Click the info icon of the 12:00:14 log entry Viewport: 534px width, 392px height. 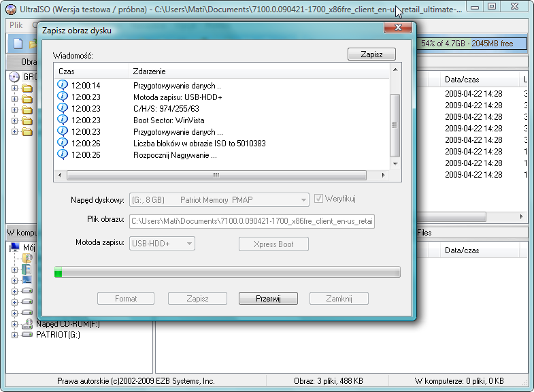tap(63, 86)
